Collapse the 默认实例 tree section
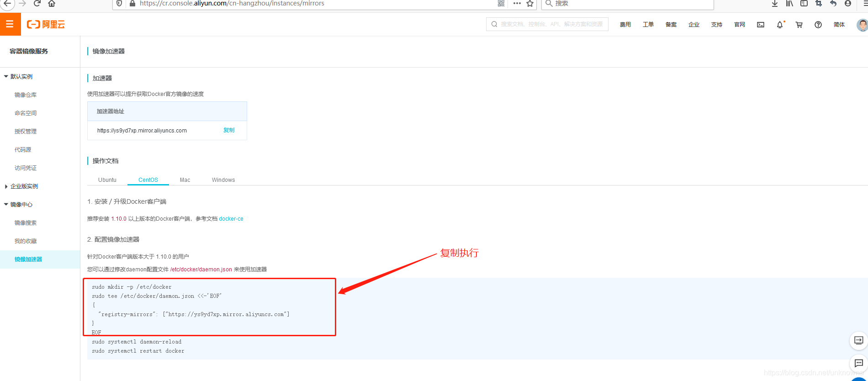Image resolution: width=868 pixels, height=381 pixels. pyautogui.click(x=6, y=76)
